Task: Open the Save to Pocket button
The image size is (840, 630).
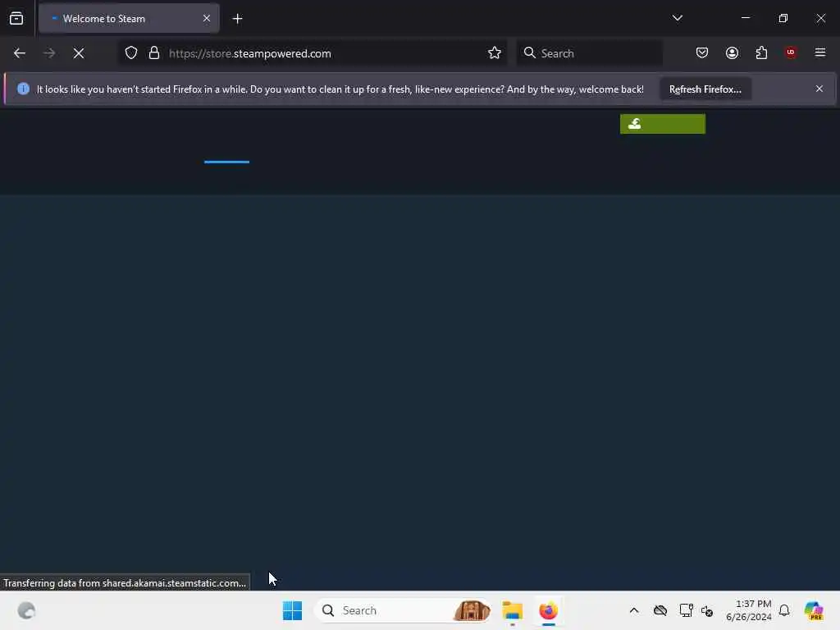Action: (x=702, y=53)
